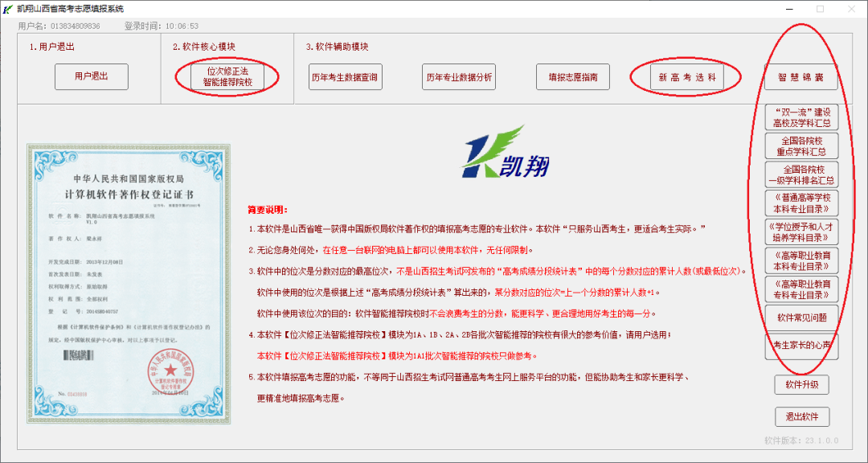Open 《普通高等学校本科专业目录》
Screen dimensions: 868x463
801,203
